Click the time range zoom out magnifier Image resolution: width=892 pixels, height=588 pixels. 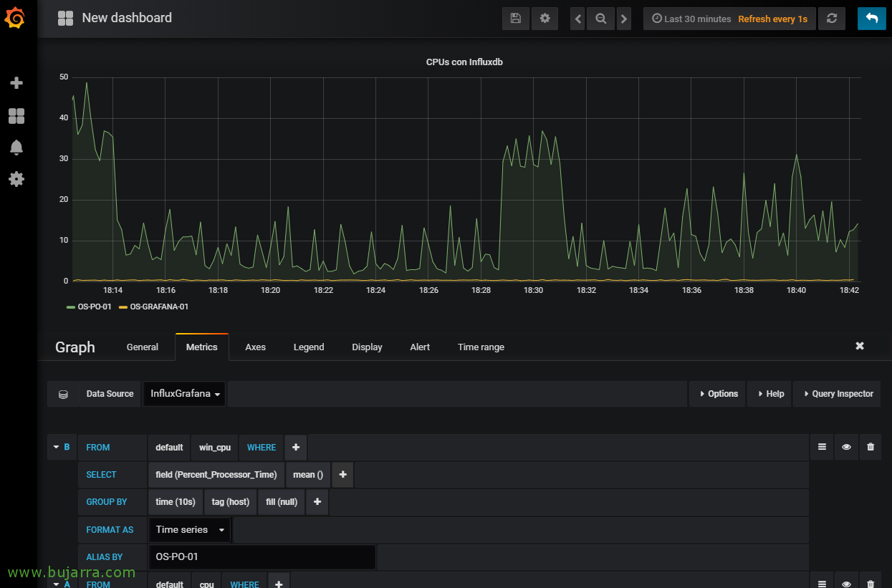(601, 19)
